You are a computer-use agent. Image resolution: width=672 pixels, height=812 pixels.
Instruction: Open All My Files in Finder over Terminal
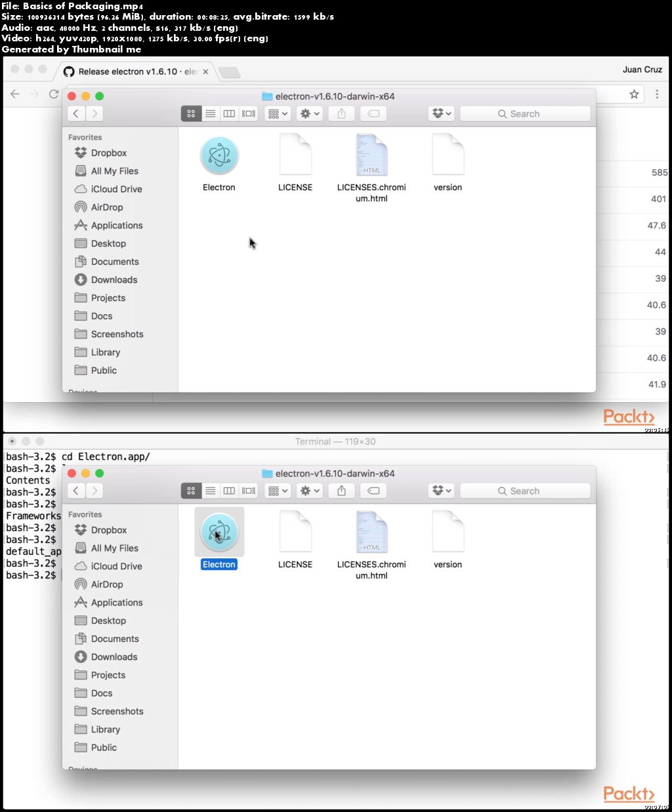tap(106, 548)
